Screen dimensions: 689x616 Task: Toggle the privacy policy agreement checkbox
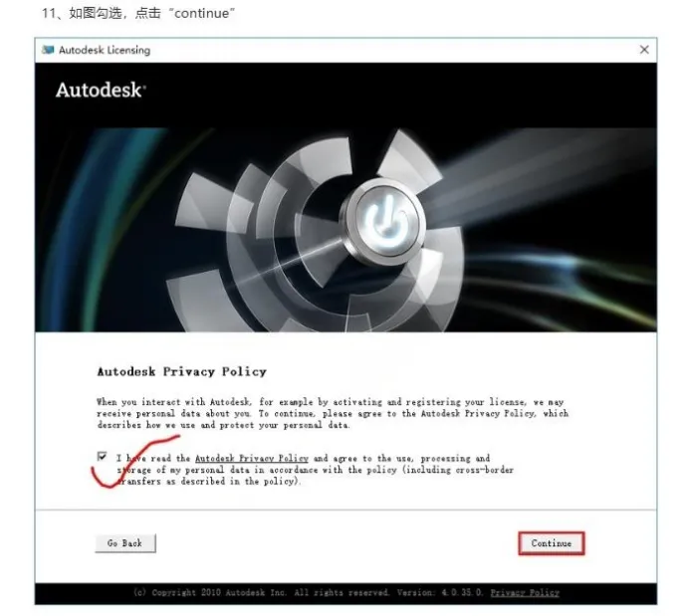tap(102, 457)
